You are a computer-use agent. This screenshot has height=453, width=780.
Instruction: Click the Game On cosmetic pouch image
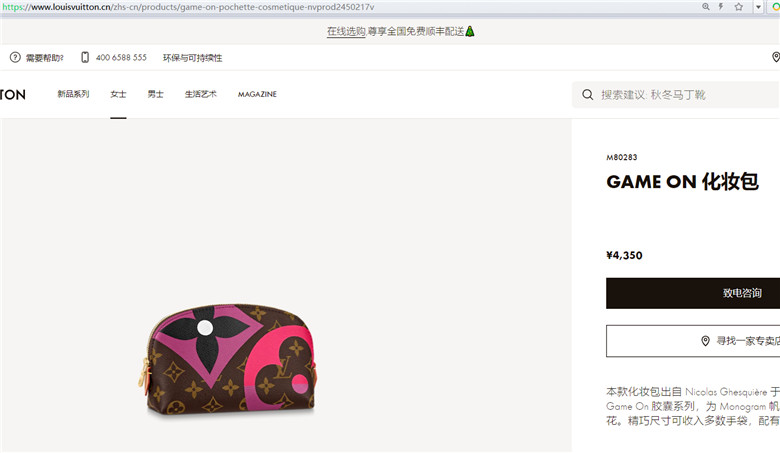[x=227, y=360]
